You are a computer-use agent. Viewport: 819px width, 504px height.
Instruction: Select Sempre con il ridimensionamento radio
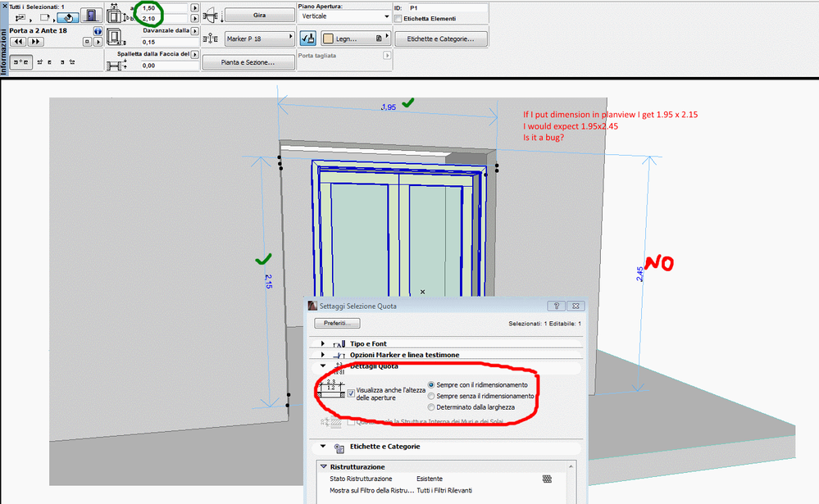[x=431, y=385]
